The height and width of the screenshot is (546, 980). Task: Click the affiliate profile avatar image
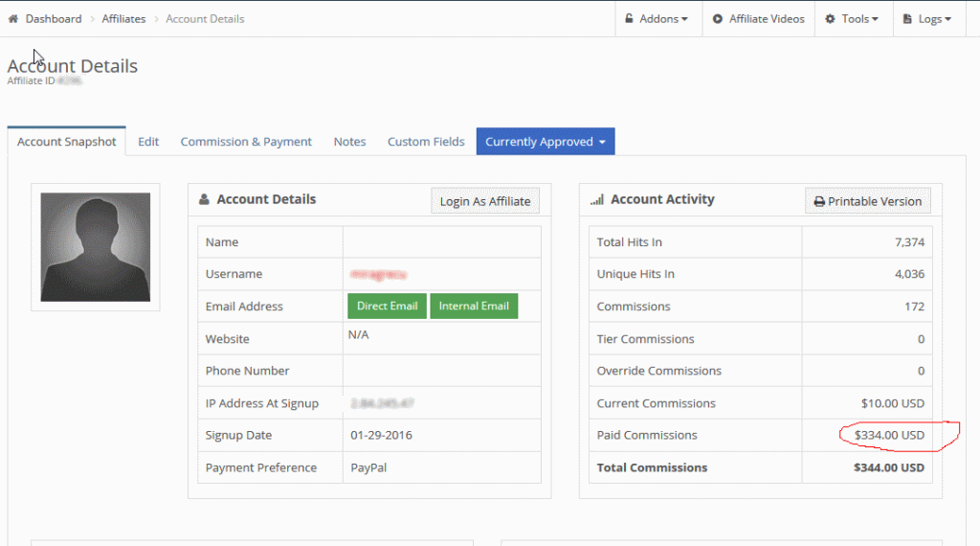(96, 247)
